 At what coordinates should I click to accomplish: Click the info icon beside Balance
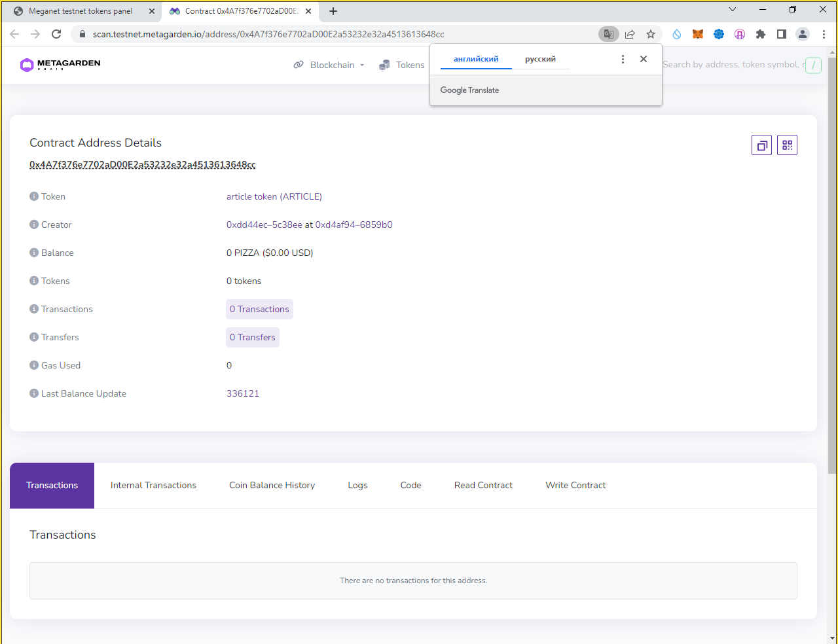click(x=34, y=253)
